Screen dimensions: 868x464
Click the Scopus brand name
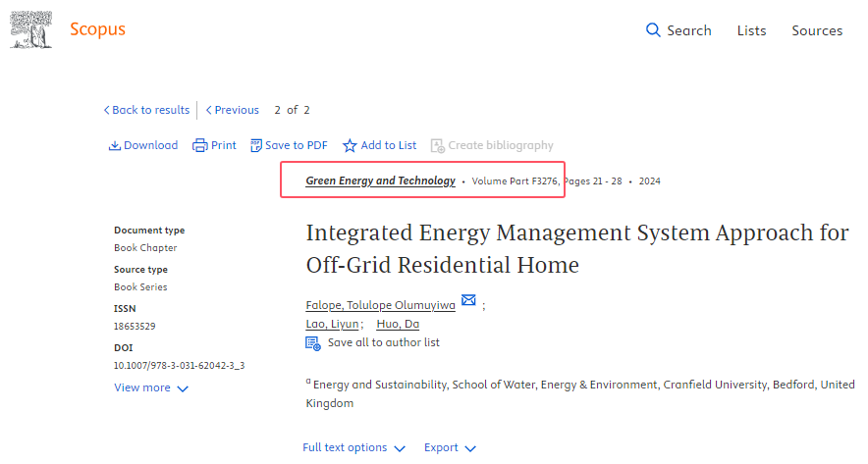click(97, 29)
